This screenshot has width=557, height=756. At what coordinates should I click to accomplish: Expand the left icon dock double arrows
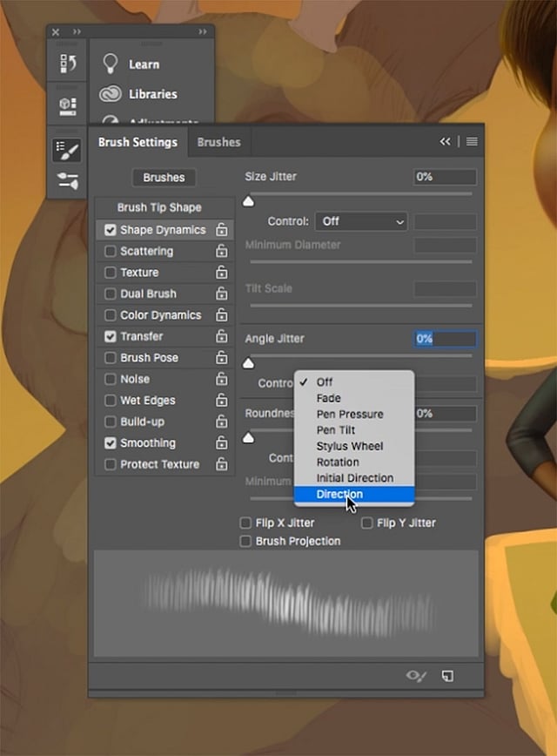(x=77, y=32)
